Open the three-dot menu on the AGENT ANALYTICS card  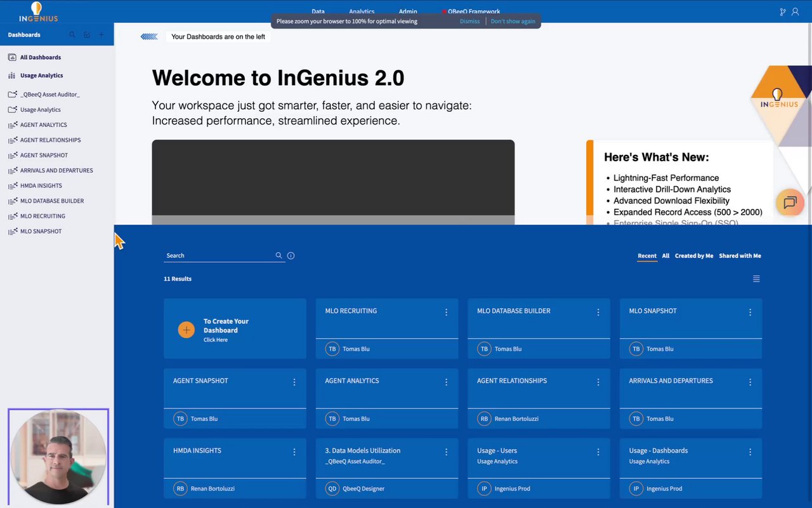tap(446, 382)
